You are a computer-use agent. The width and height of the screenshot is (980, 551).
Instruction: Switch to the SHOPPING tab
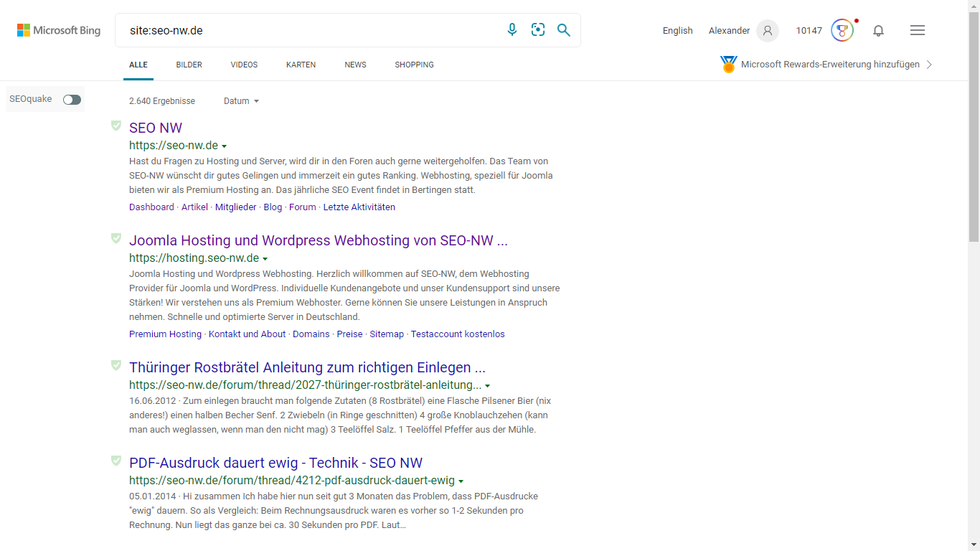point(414,65)
